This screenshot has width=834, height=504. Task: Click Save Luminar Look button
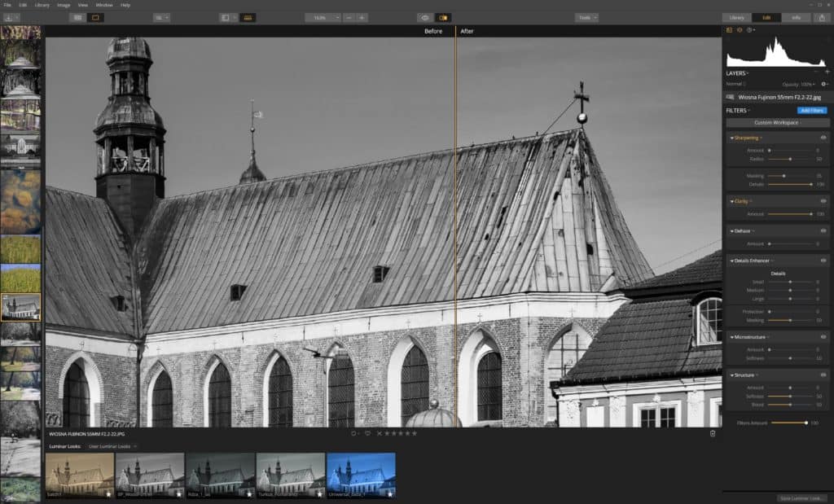coord(801,497)
